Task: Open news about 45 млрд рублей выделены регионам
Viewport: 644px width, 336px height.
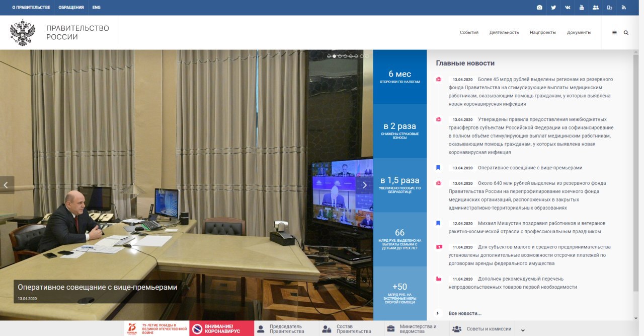Action: 531,92
